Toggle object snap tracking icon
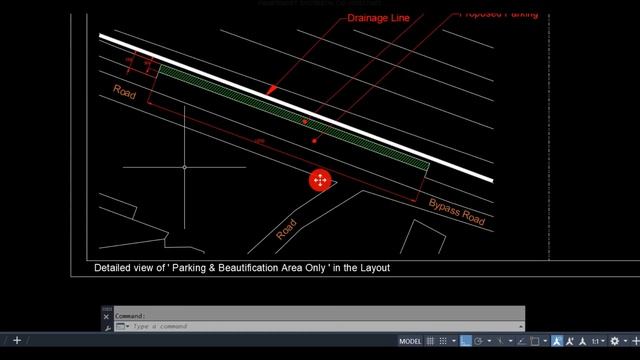Image resolution: width=640 pixels, height=360 pixels. pos(521,341)
